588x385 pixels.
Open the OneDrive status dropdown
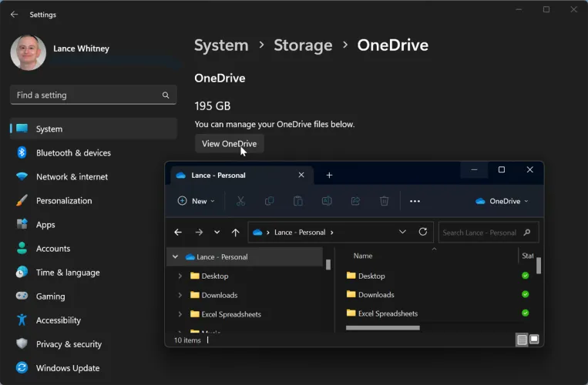coord(502,201)
